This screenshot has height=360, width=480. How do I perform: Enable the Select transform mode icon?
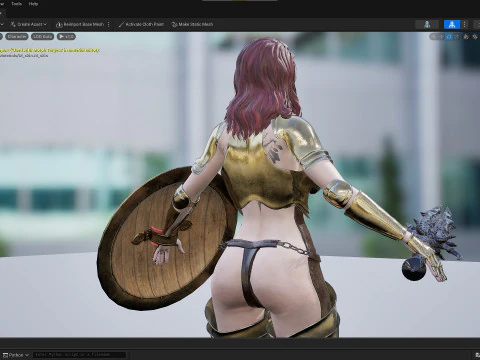click(434, 37)
